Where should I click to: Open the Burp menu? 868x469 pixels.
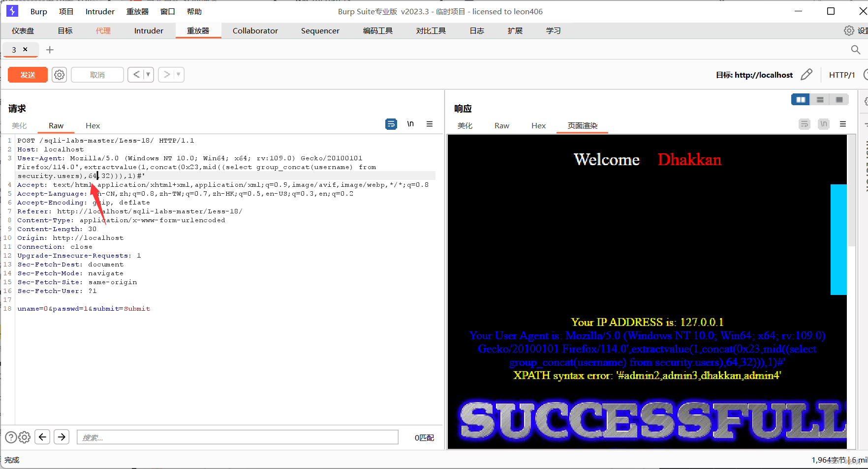pyautogui.click(x=39, y=11)
